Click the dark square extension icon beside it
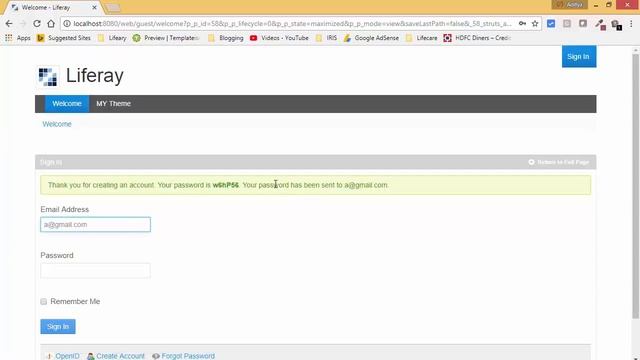Screen dimensions: 640x360 pyautogui.click(x=583, y=24)
